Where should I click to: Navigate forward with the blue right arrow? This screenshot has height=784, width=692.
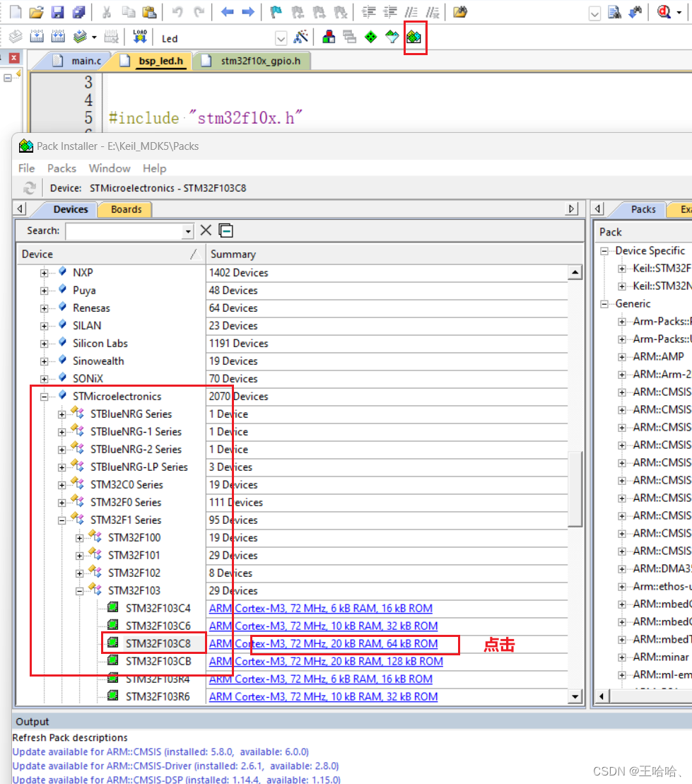click(248, 11)
